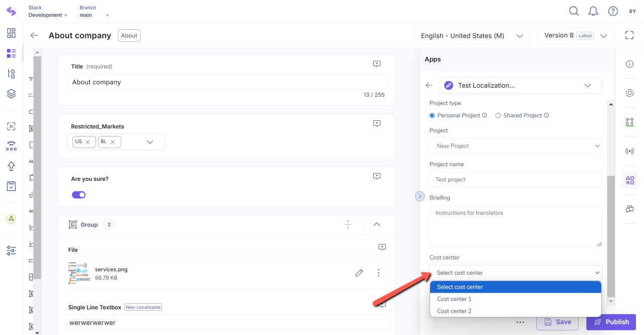Open the Apps widget icon on right rail

point(629,180)
